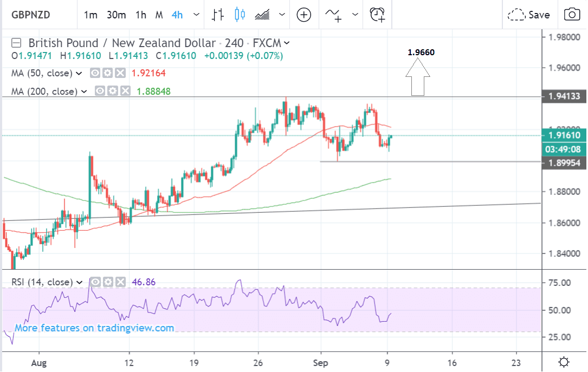588x372 pixels.
Task: Take a chart snapshot with the camera icon
Action: coord(571,15)
